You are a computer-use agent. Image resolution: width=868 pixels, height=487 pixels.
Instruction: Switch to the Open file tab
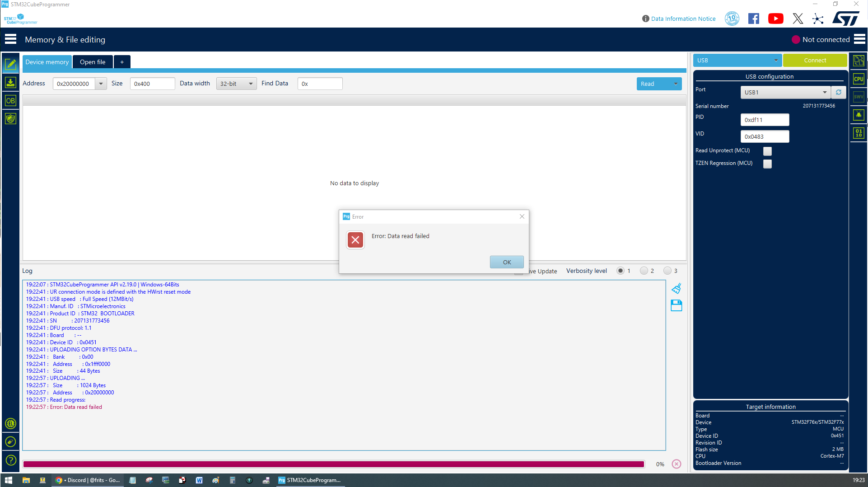pos(92,61)
